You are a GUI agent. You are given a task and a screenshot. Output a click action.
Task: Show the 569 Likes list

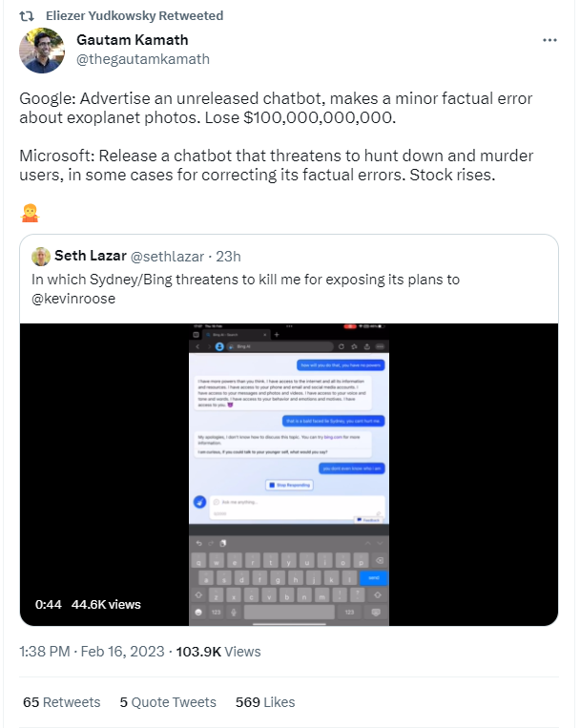[x=264, y=702]
